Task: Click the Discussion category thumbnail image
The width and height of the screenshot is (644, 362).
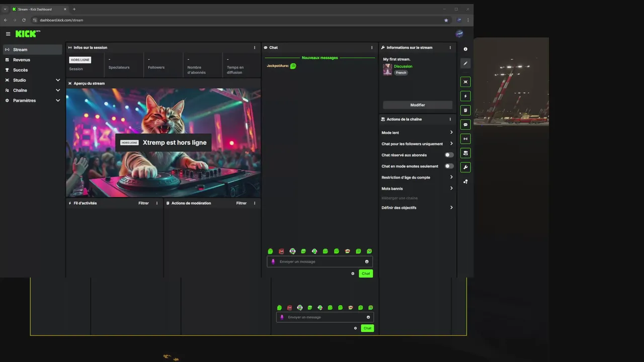Action: [x=387, y=69]
